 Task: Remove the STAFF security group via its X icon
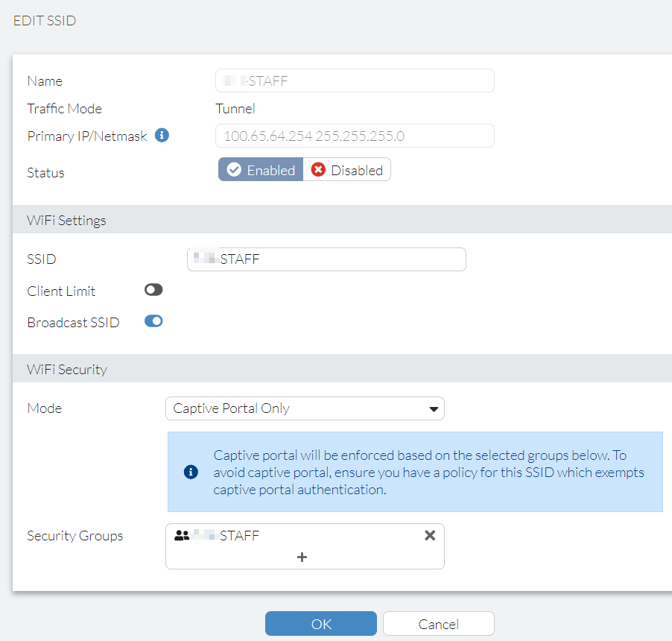pyautogui.click(x=430, y=534)
